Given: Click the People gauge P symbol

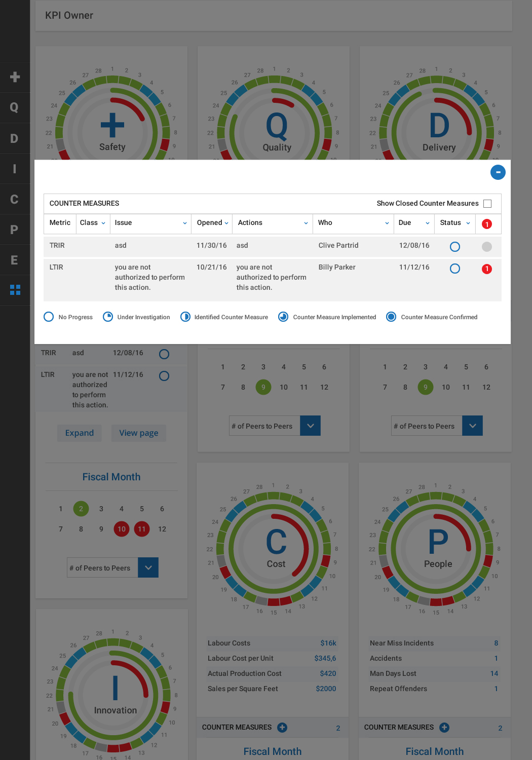Looking at the screenshot, I should pyautogui.click(x=438, y=542).
